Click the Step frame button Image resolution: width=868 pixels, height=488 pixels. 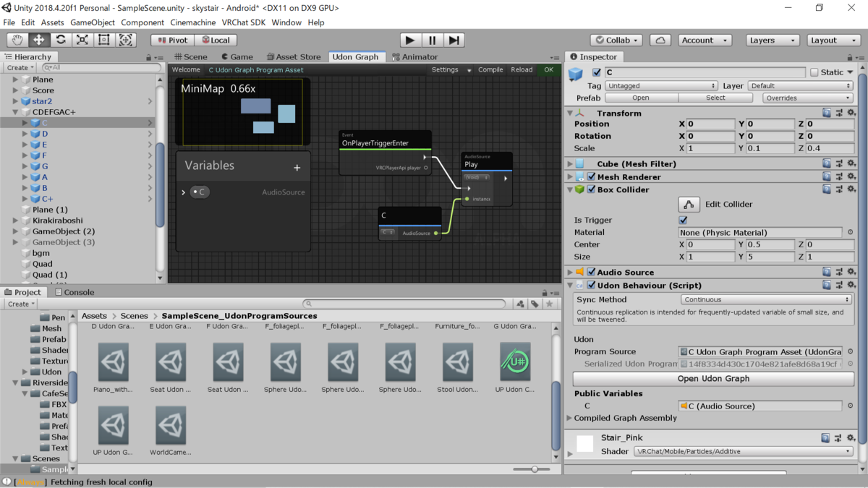click(454, 40)
